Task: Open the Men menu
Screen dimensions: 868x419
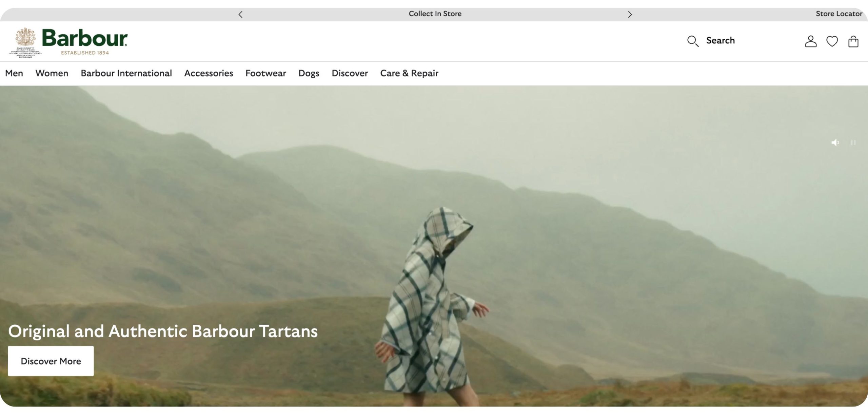Action: pos(14,73)
